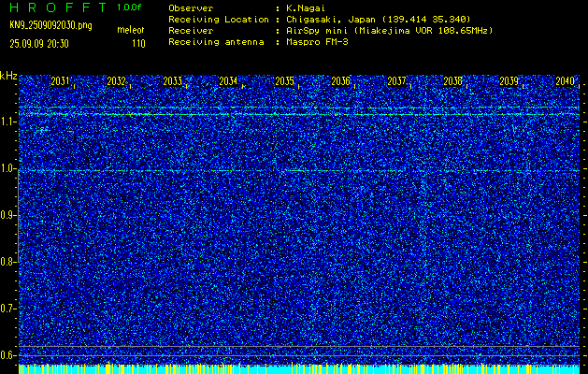Click the antenna value Maspro FM-3
Viewport: 588px width, 374px height.
click(x=317, y=42)
